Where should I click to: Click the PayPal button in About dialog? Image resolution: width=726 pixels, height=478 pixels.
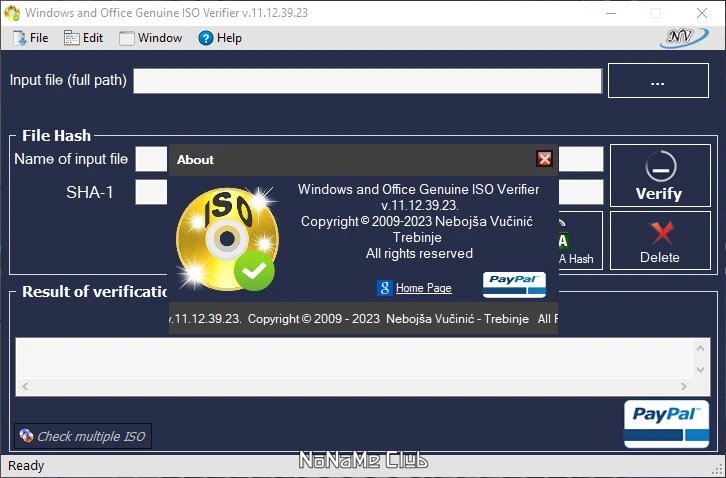[x=514, y=284]
